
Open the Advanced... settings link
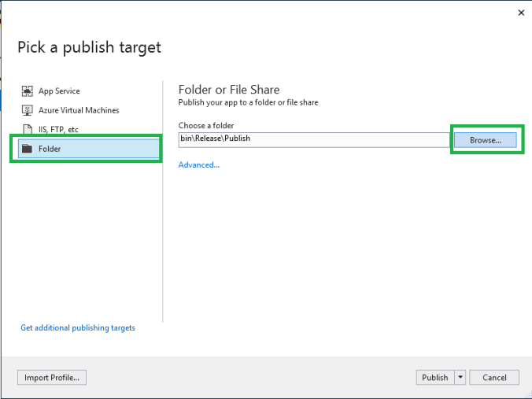[199, 164]
